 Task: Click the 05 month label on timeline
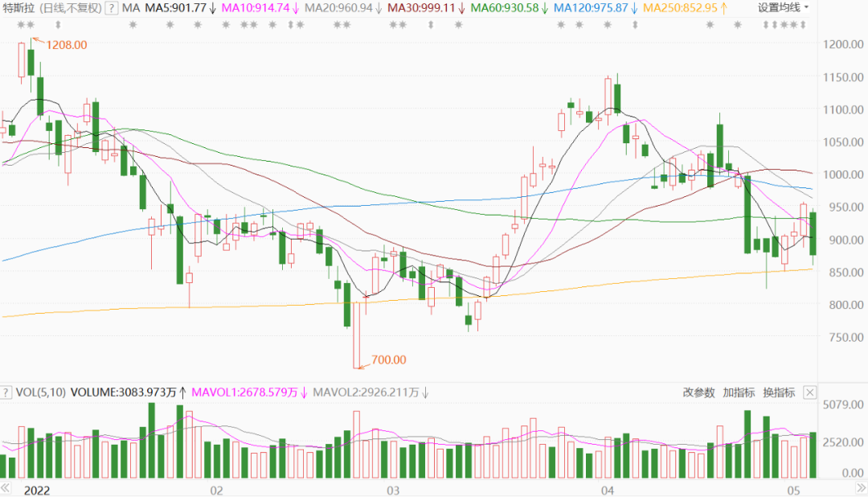tap(794, 491)
